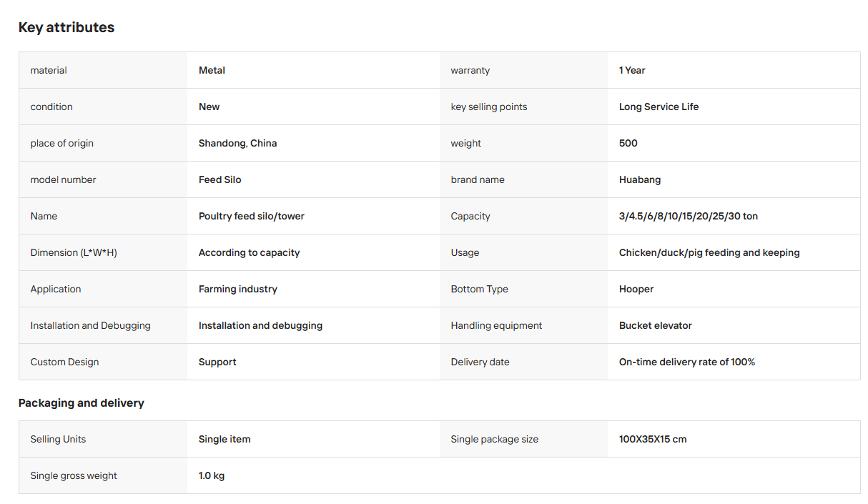Click the Huabang brand name
Screen dimensions: 868x504
pos(640,179)
